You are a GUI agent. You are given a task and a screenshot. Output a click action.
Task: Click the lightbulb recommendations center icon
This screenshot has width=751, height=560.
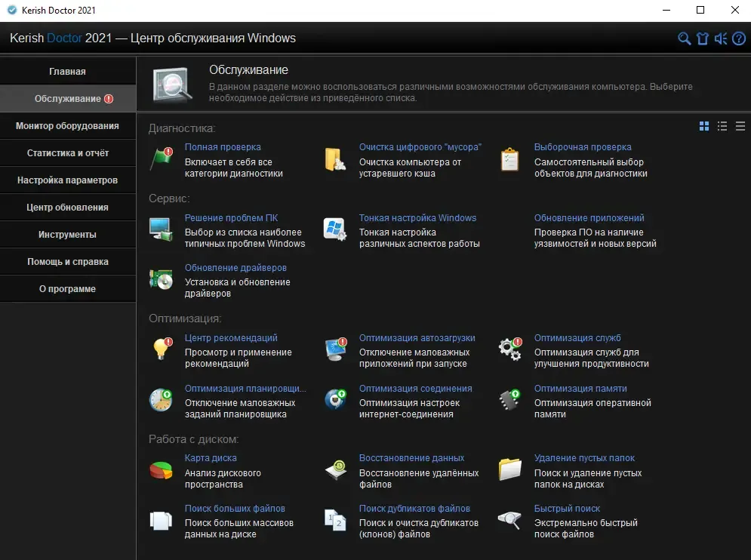pos(162,349)
